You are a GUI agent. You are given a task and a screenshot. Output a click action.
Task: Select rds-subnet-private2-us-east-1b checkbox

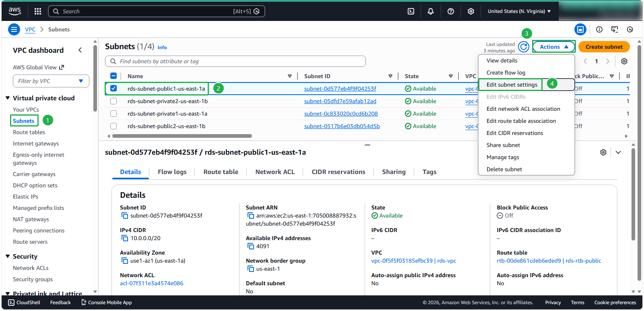pyautogui.click(x=114, y=101)
